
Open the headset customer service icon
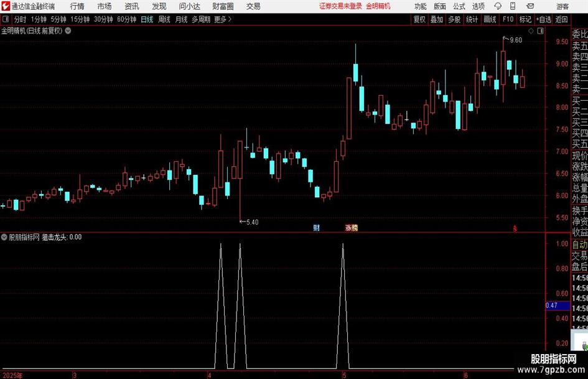[498, 6]
